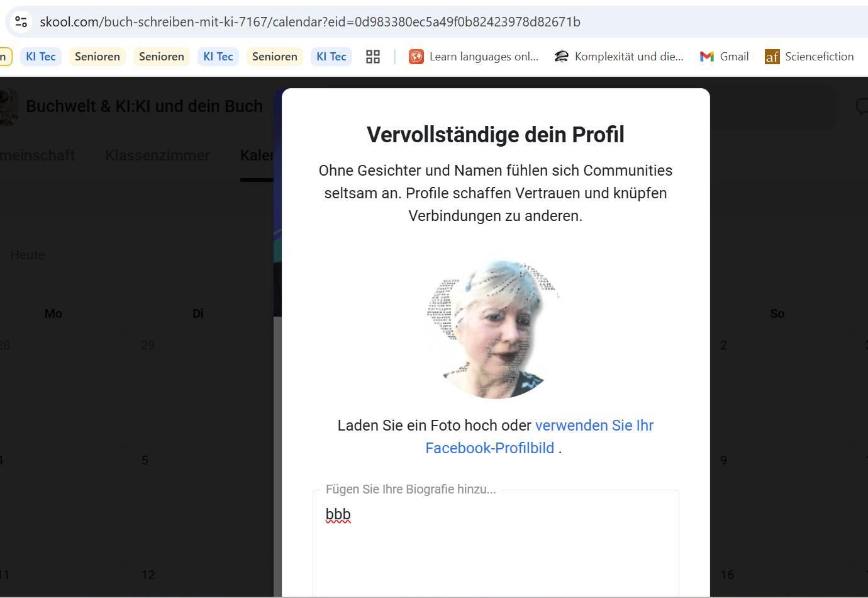
Task: Open the Senioren bookmark after first KI Tec
Action: (x=97, y=57)
